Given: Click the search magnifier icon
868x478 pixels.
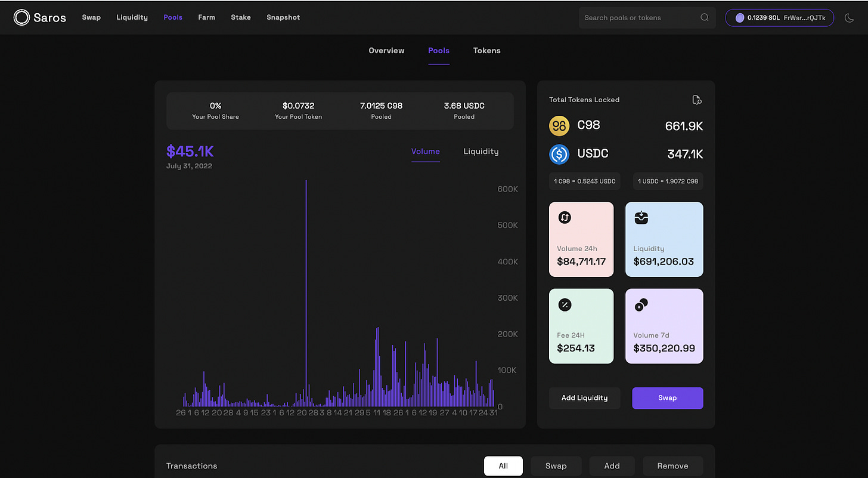Looking at the screenshot, I should [705, 17].
